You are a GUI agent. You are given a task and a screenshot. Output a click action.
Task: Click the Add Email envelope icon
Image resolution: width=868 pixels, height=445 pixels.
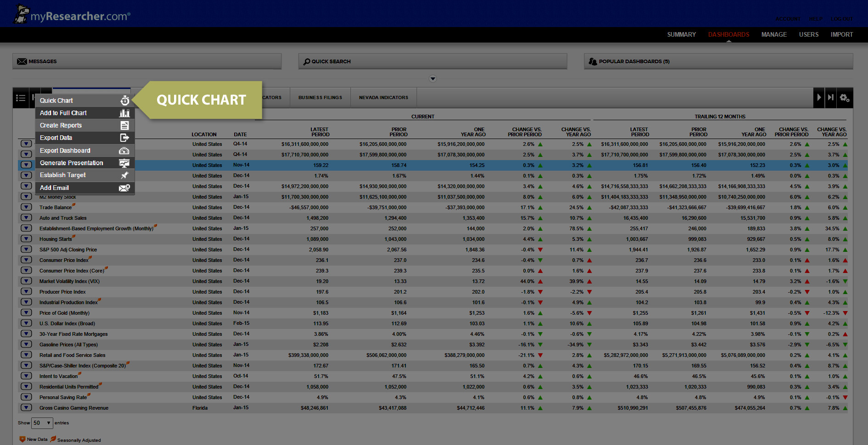[x=124, y=188]
